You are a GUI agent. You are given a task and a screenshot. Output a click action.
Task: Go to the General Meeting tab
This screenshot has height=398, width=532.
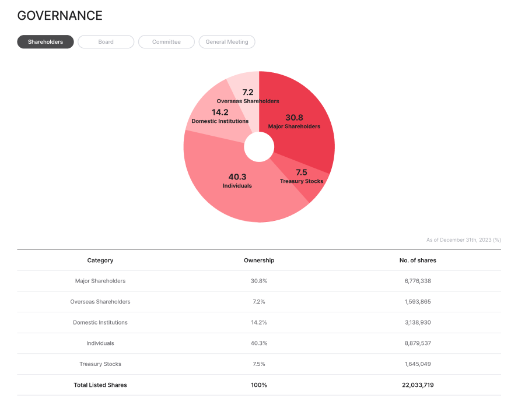tap(227, 42)
